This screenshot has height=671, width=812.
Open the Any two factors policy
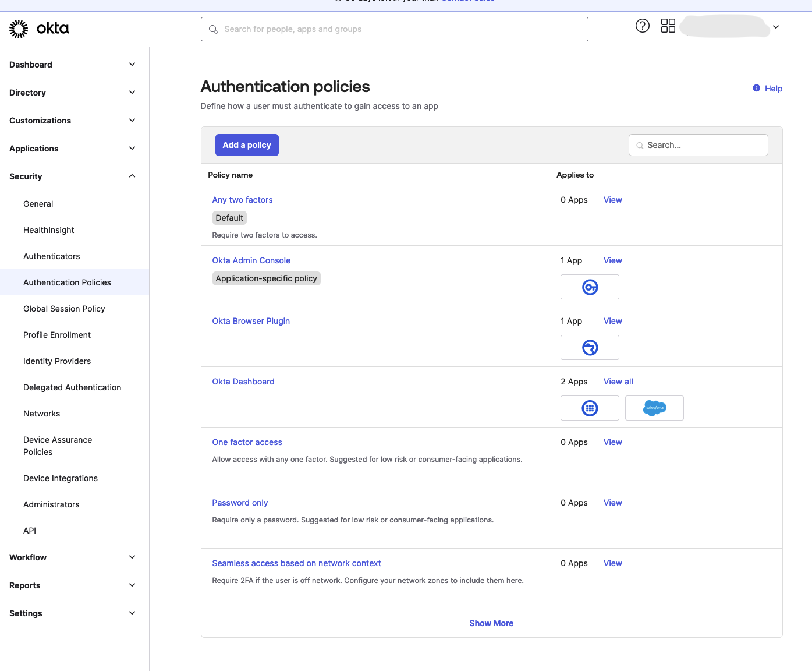pos(242,200)
